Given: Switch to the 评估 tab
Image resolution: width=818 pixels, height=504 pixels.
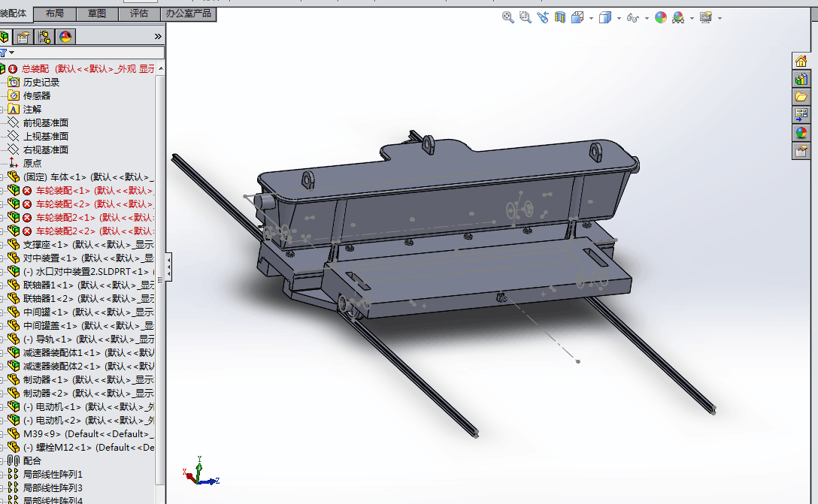Looking at the screenshot, I should point(139,14).
